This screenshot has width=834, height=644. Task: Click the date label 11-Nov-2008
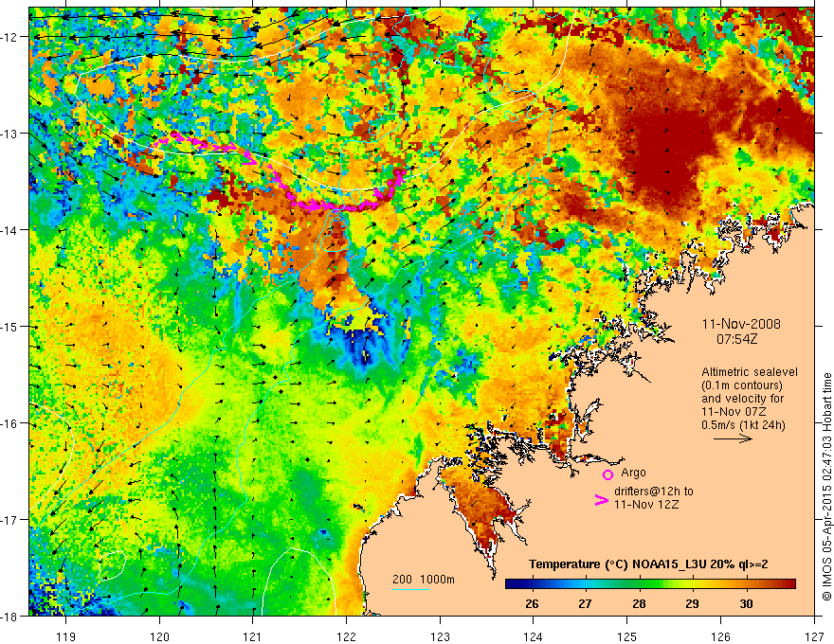pos(741,324)
